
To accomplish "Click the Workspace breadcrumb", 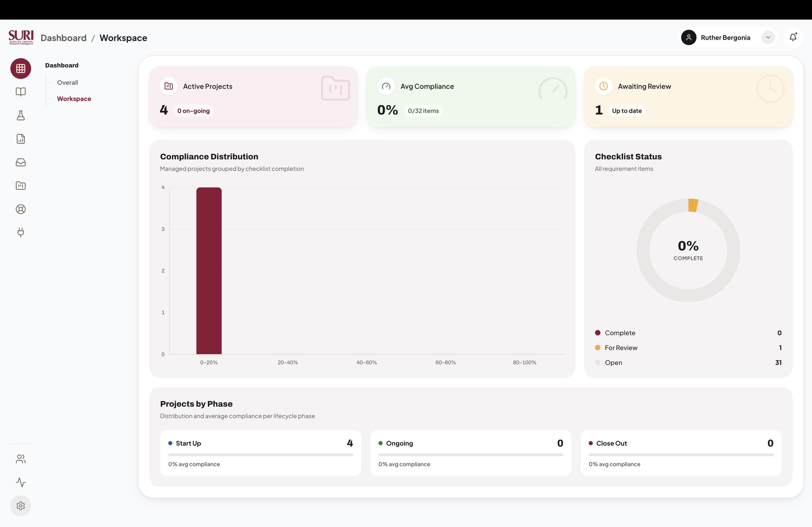I will click(x=123, y=38).
